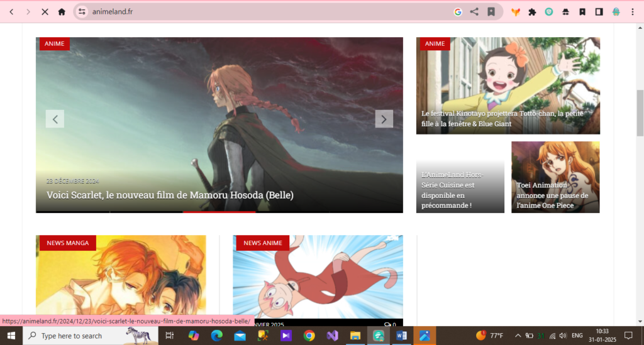
Task: Click the browser forward arrow
Action: 28,12
